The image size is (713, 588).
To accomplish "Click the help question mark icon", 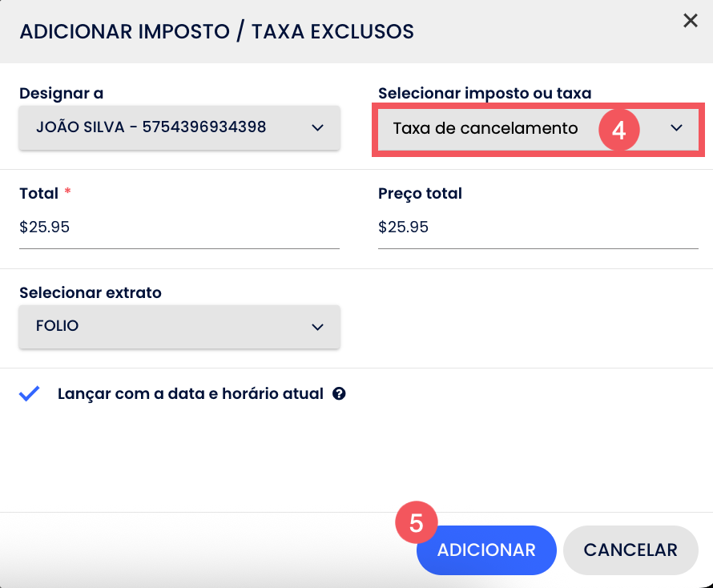I will point(339,394).
